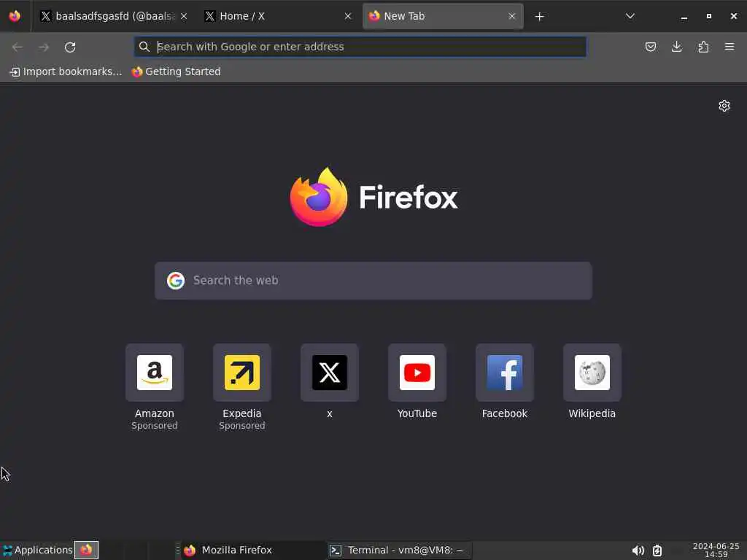The height and width of the screenshot is (560, 747).
Task: Close the Home / X tab
Action: [x=348, y=16]
